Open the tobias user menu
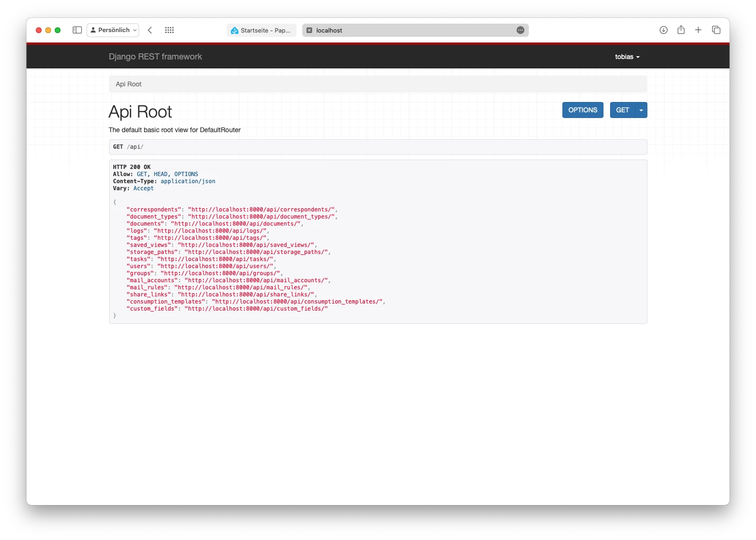 tap(627, 57)
